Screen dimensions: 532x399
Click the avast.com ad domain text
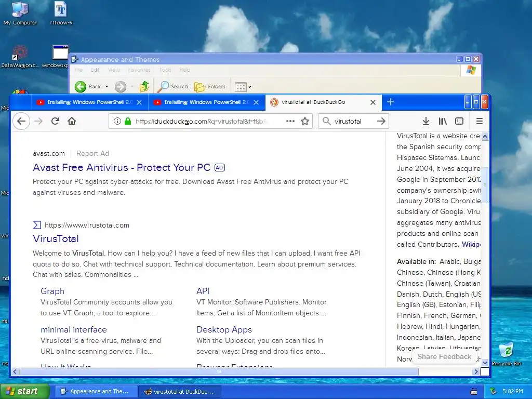coord(48,153)
